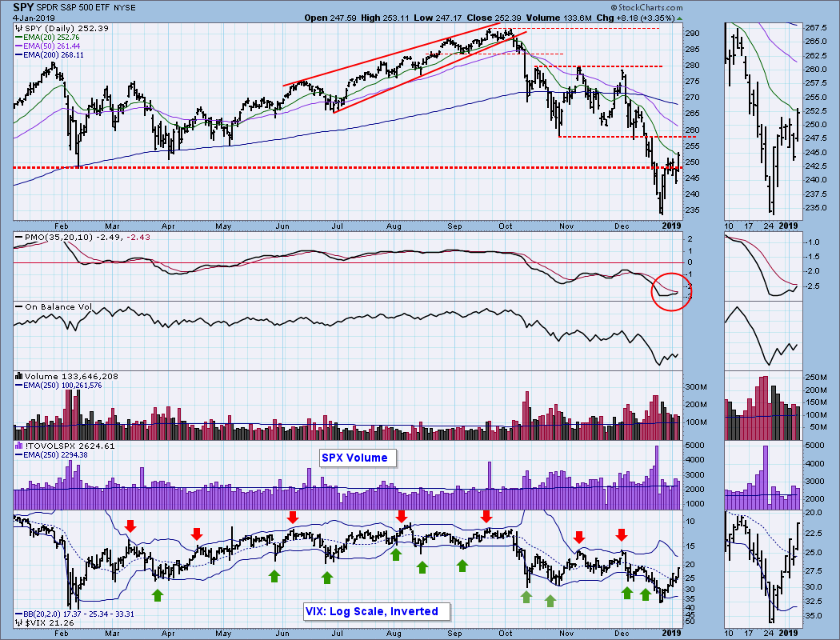The height and width of the screenshot is (640, 840).
Task: Click the 300M volume axis label
Action: pos(696,386)
